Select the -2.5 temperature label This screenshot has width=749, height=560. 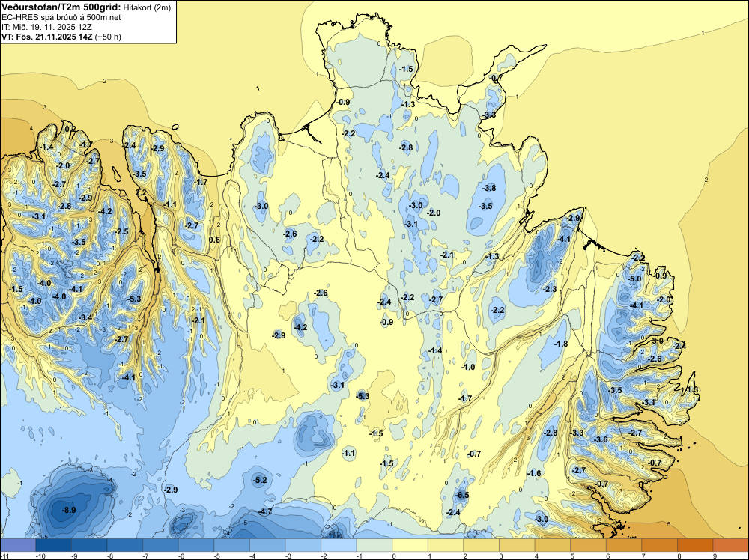(x=121, y=231)
